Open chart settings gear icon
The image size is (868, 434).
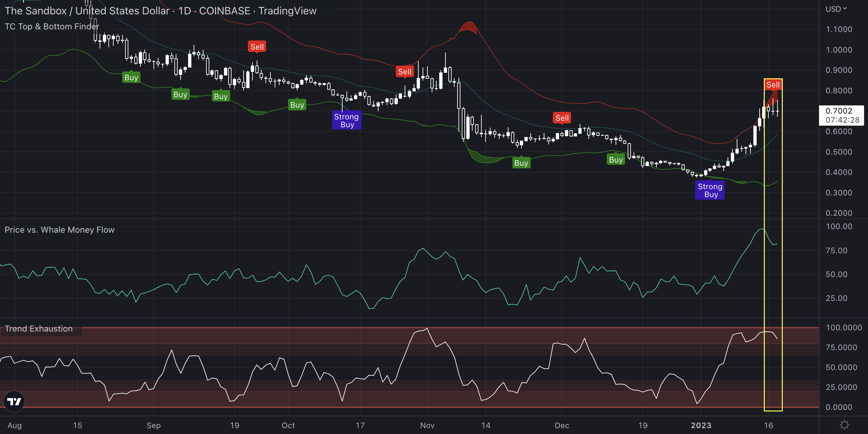[844, 425]
